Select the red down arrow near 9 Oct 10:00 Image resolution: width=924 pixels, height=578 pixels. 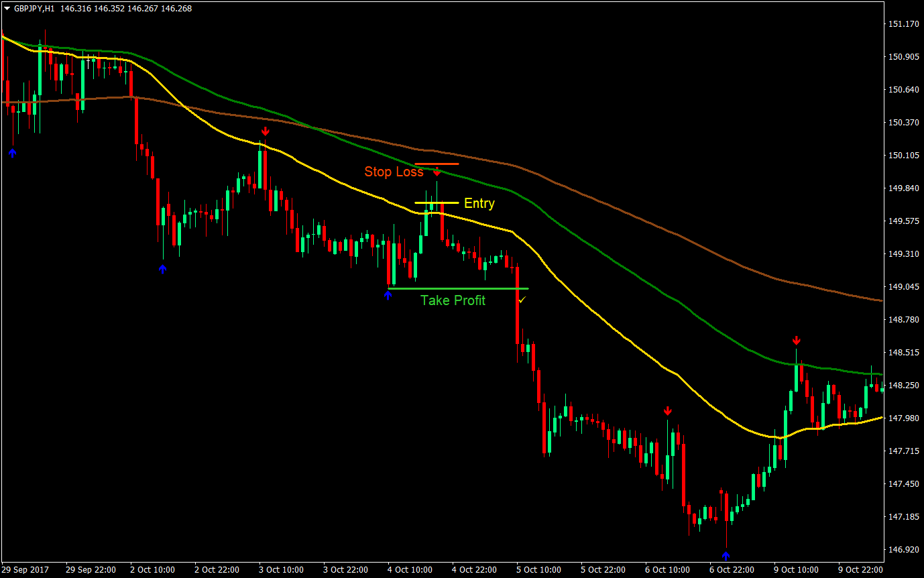point(797,341)
